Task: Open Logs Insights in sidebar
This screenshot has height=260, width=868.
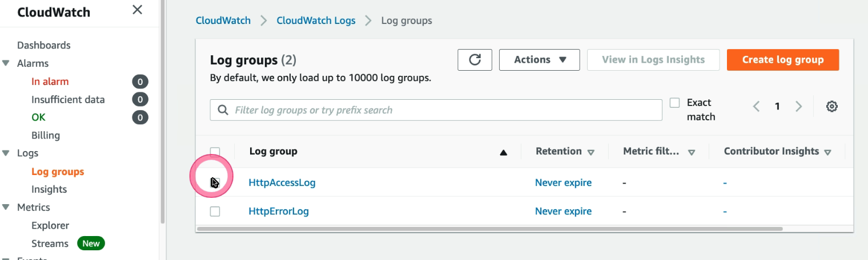Action: (x=49, y=189)
